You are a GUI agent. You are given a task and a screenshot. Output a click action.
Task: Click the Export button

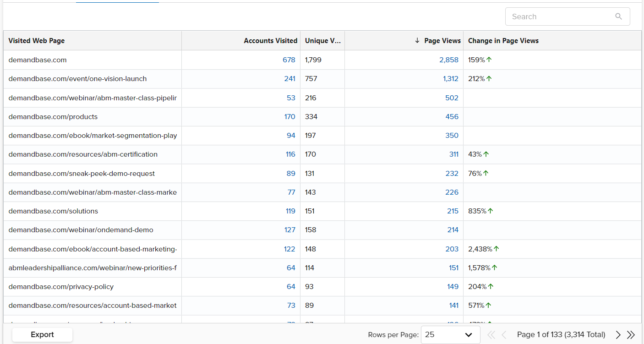coord(42,335)
